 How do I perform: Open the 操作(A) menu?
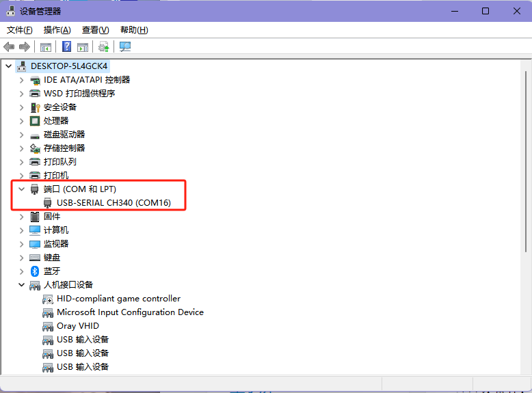tap(57, 30)
